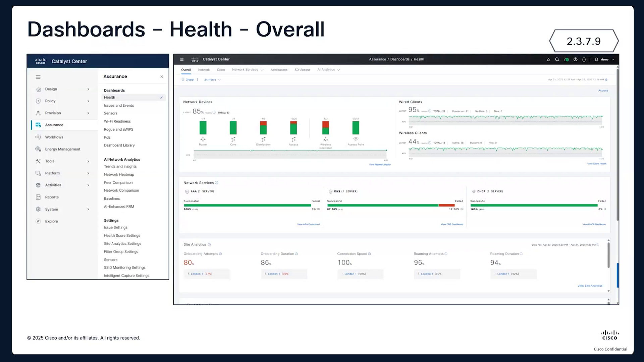Click the Actions link
The height and width of the screenshot is (362, 644).
pos(603,90)
